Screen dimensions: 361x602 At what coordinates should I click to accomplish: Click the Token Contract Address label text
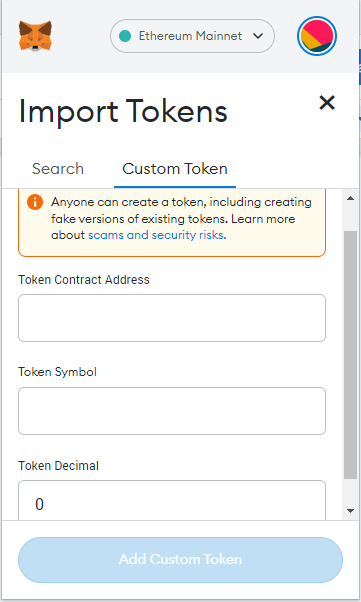[84, 280]
